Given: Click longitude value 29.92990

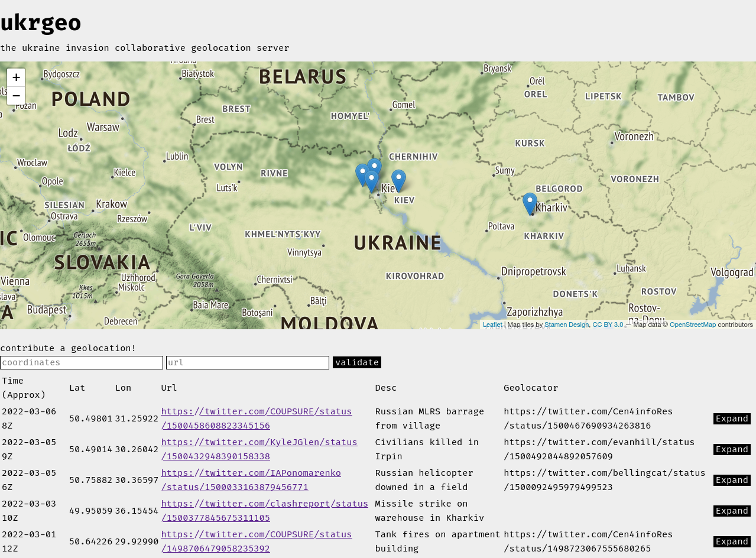Looking at the screenshot, I should 137,541.
